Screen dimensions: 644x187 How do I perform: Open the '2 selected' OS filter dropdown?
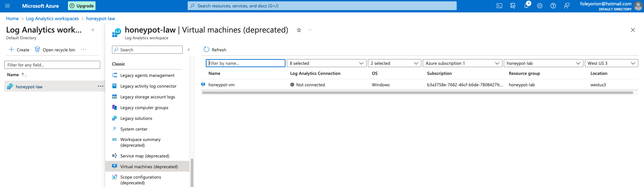coord(394,63)
